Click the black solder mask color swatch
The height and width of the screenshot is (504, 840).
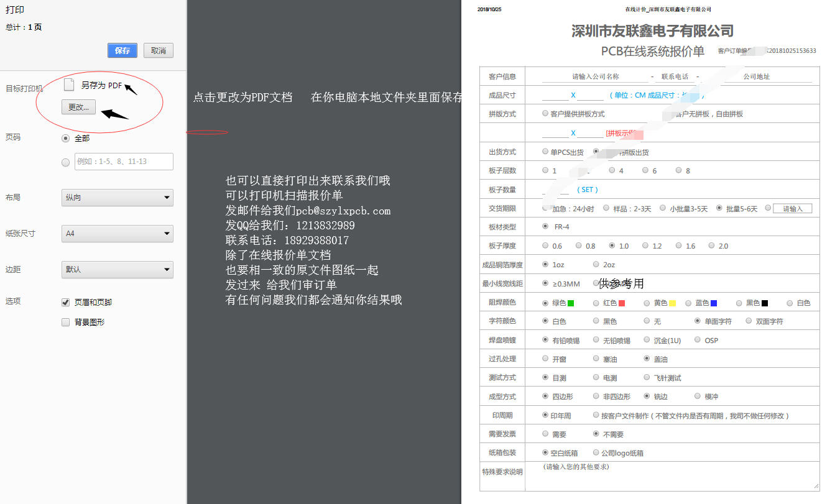pyautogui.click(x=765, y=303)
